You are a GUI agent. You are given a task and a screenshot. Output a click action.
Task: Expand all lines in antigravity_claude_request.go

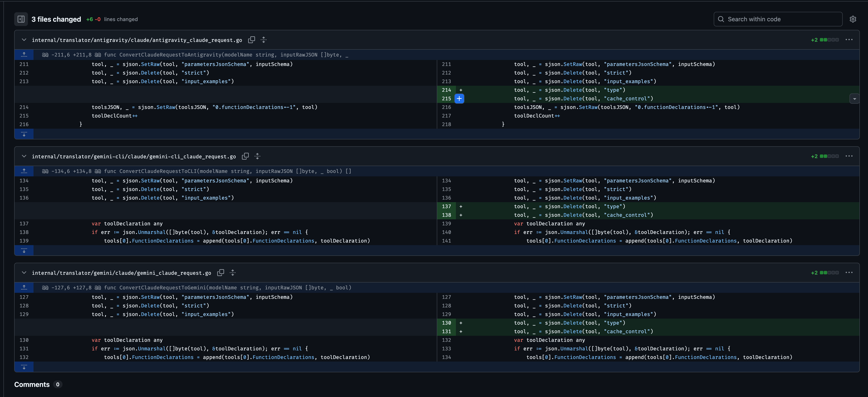[x=264, y=40]
